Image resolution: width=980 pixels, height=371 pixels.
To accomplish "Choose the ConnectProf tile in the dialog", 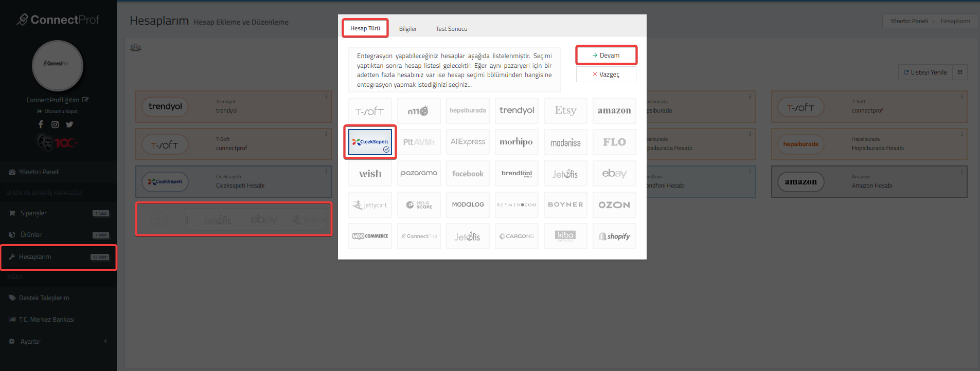I will click(419, 236).
